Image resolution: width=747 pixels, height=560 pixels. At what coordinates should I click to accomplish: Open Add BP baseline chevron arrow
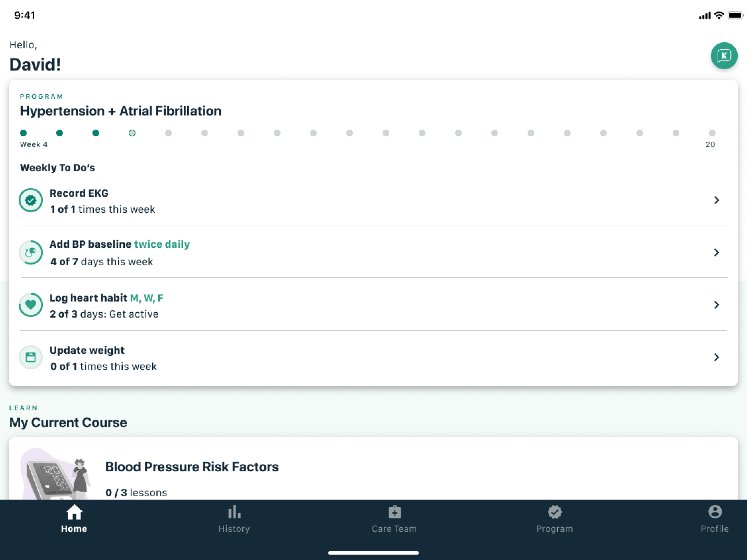(716, 252)
